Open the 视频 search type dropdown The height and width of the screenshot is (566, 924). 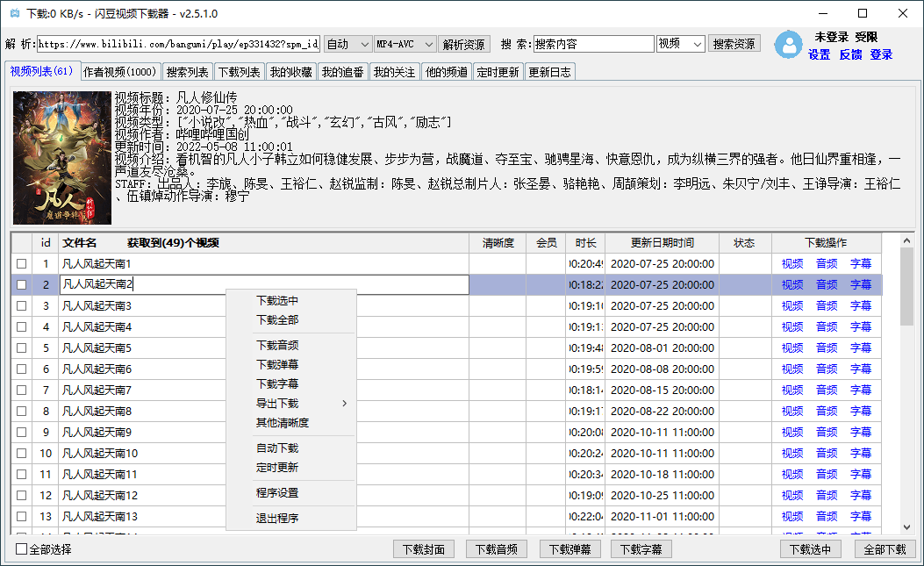pyautogui.click(x=680, y=42)
